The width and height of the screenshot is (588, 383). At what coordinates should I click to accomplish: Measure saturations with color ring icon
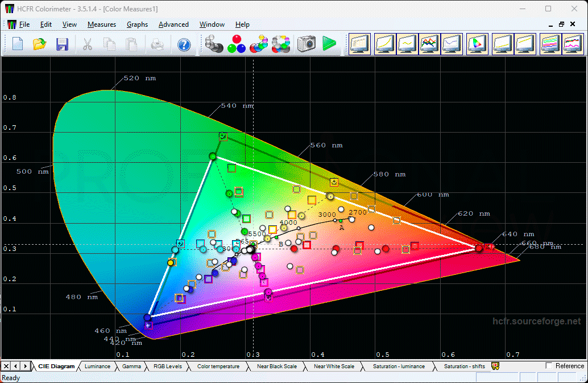pos(281,44)
